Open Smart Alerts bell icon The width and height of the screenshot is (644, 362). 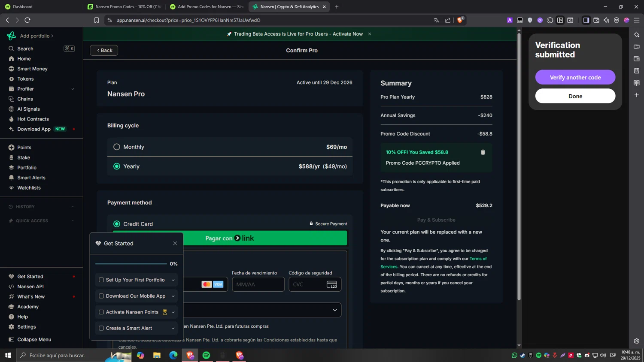[11, 178]
